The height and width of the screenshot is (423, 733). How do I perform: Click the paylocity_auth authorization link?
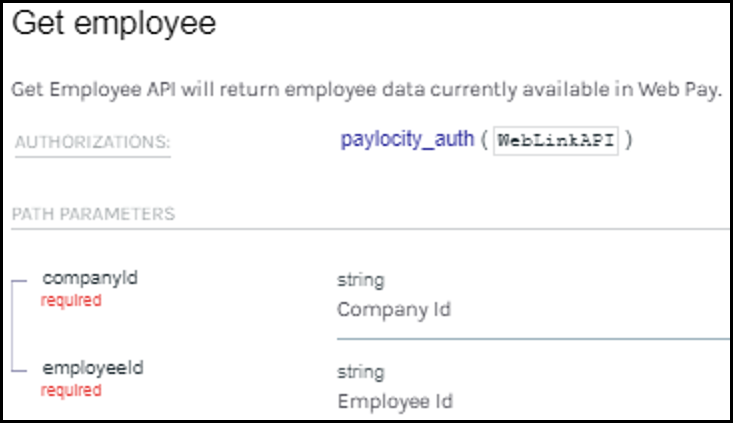pos(407,140)
